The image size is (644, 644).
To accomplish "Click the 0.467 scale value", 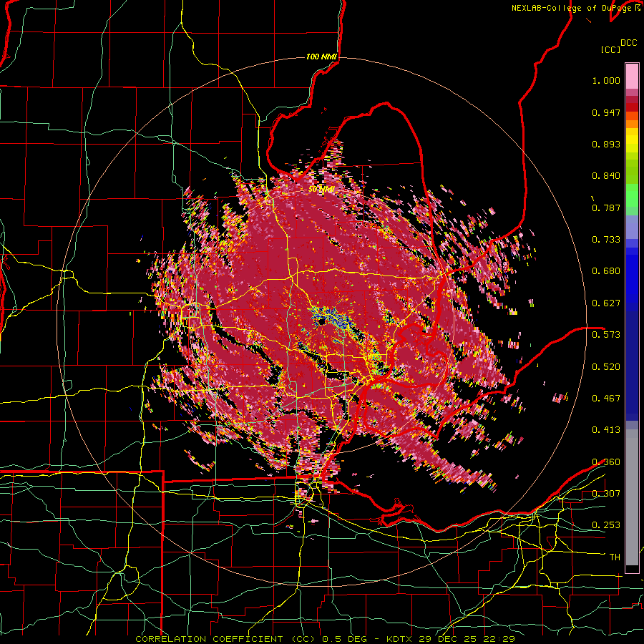I will [606, 398].
